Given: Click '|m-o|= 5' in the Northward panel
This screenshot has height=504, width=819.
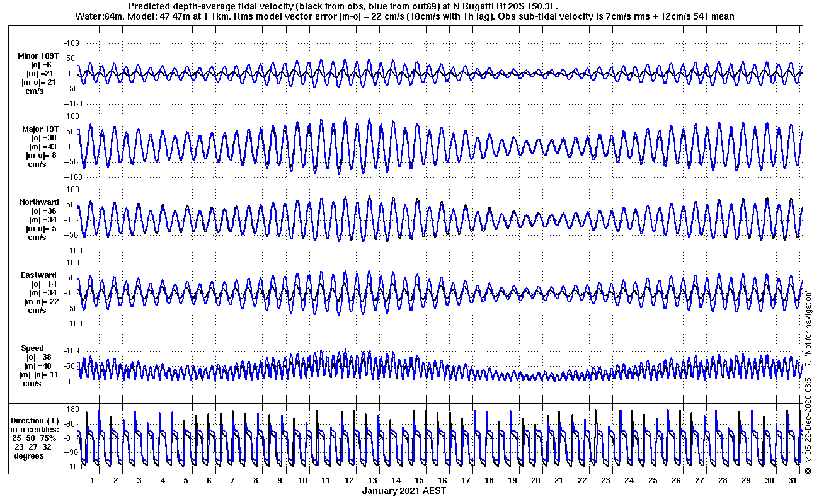Looking at the screenshot, I should 43,229.
